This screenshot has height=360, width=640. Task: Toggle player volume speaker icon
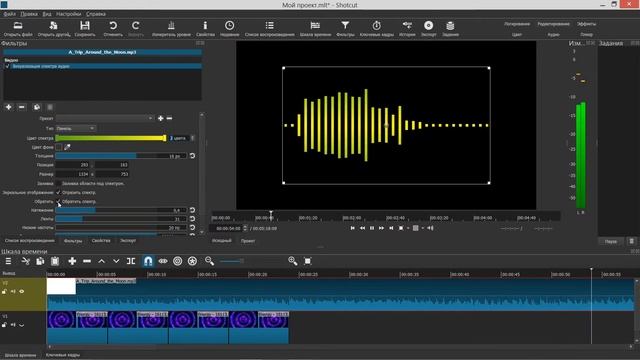[x=430, y=228]
